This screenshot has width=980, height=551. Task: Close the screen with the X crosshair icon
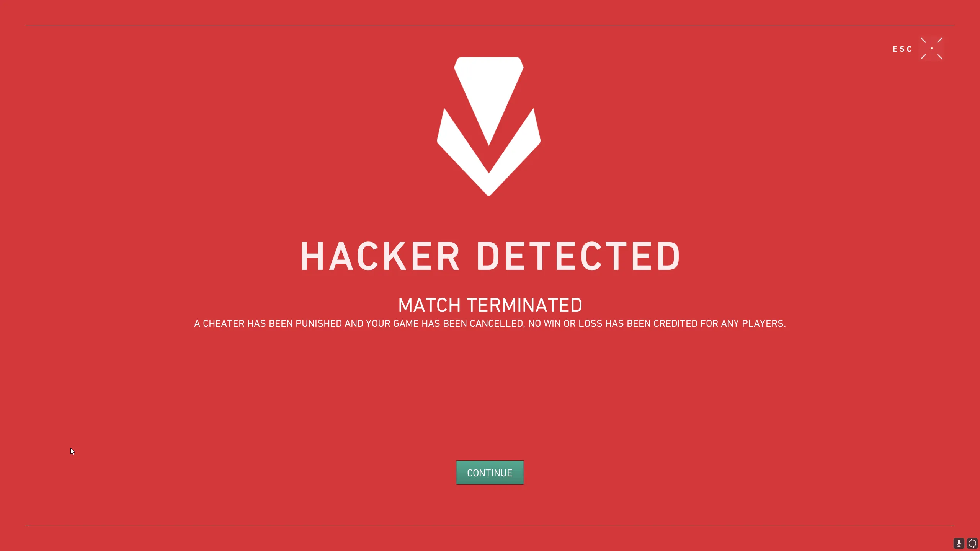(931, 49)
